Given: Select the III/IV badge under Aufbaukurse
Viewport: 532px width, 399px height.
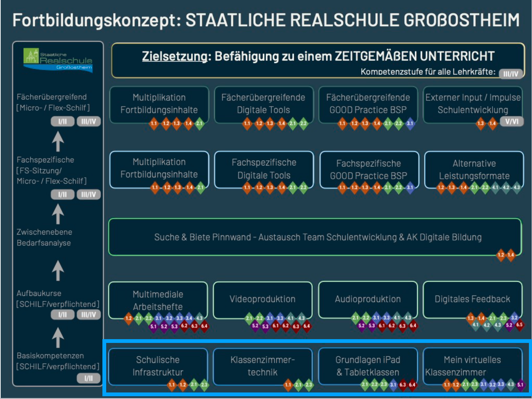Looking at the screenshot, I should [88, 314].
